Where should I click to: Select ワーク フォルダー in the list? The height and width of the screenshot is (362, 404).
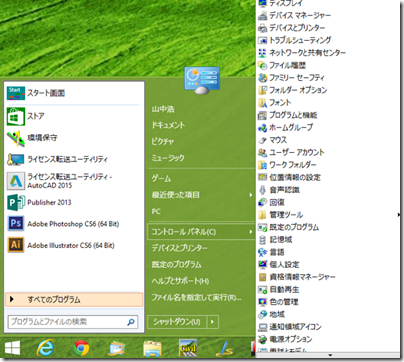tap(293, 165)
